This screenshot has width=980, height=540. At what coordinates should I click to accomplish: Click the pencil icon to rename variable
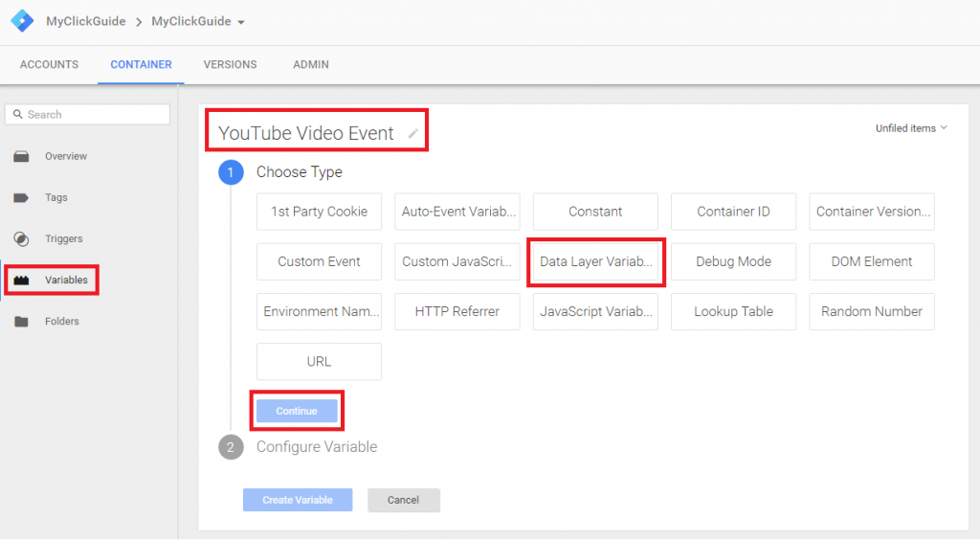(413, 133)
